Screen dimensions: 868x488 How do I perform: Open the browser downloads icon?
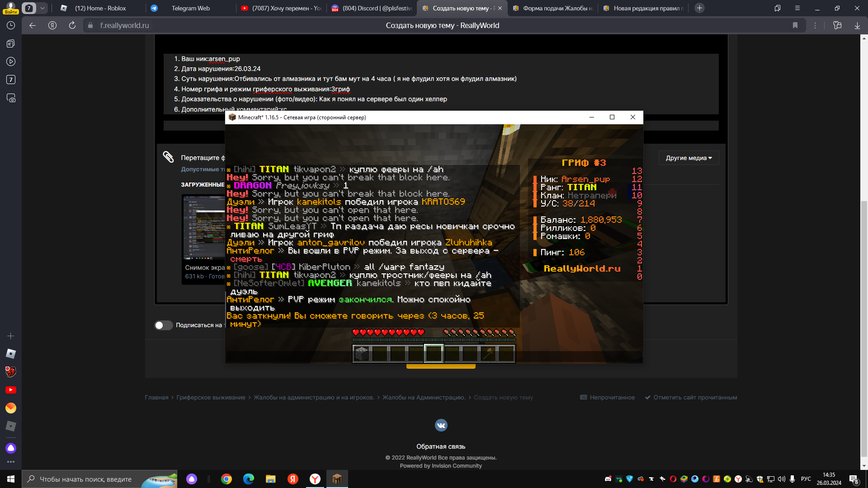pos(857,26)
